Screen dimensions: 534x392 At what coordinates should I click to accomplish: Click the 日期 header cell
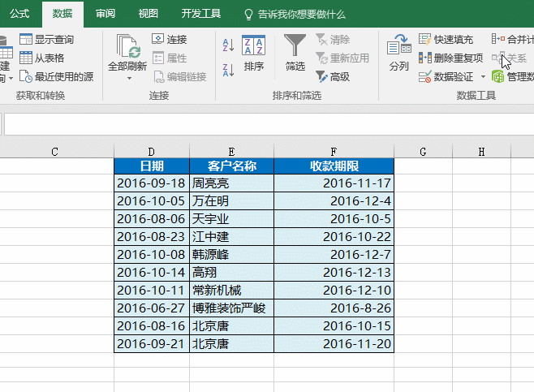[152, 166]
